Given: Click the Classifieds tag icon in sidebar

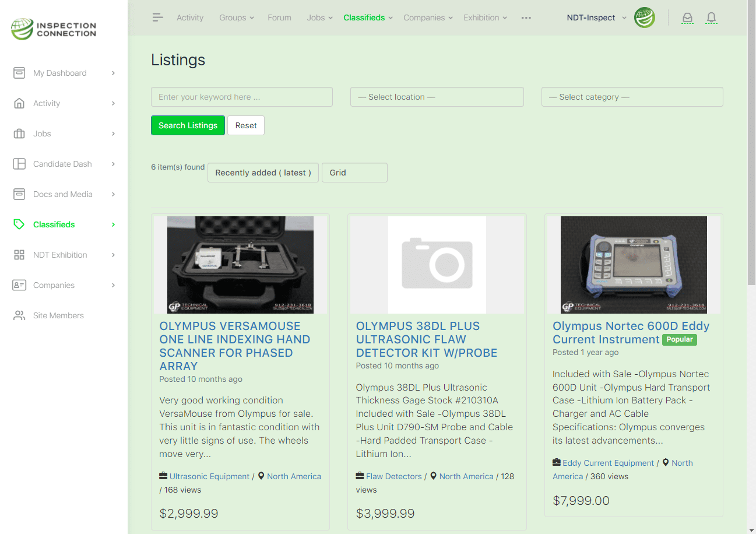Looking at the screenshot, I should pos(19,224).
